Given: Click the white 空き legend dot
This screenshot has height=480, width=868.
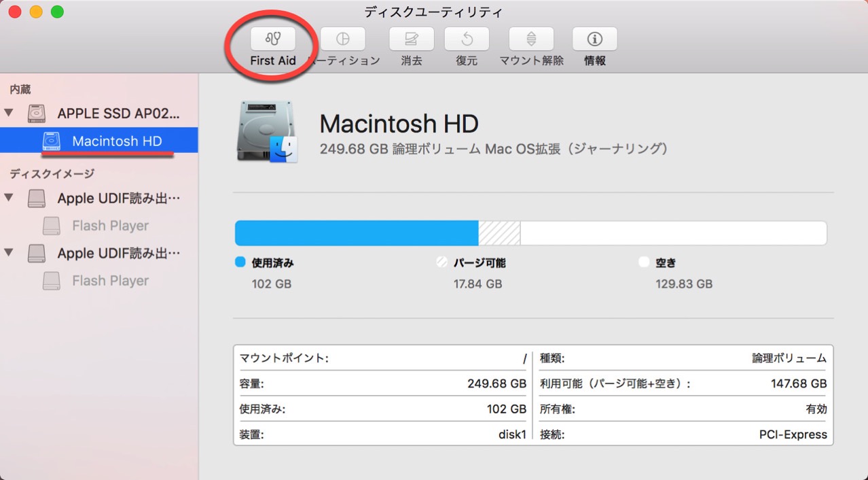Looking at the screenshot, I should pyautogui.click(x=644, y=262).
